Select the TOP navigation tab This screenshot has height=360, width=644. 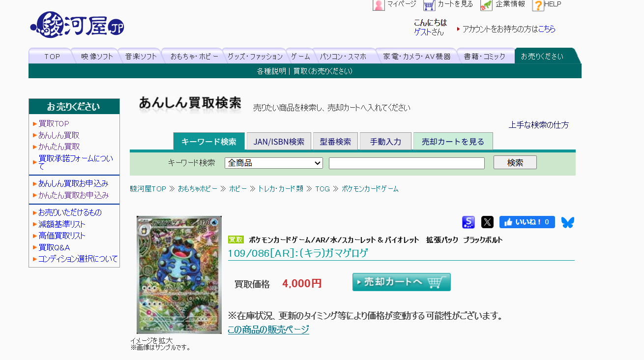[52, 56]
